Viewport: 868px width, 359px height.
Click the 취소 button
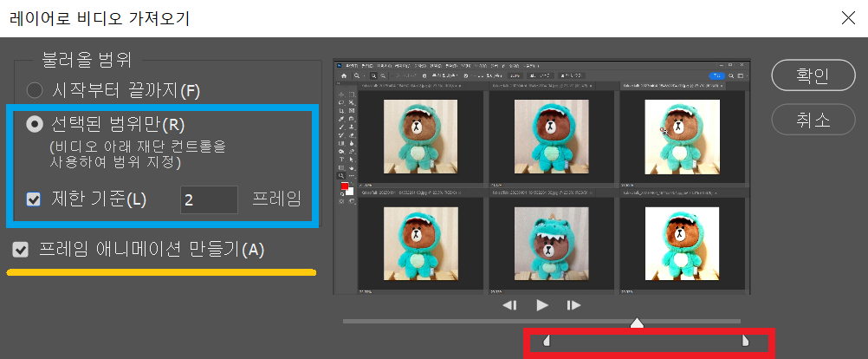point(813,120)
